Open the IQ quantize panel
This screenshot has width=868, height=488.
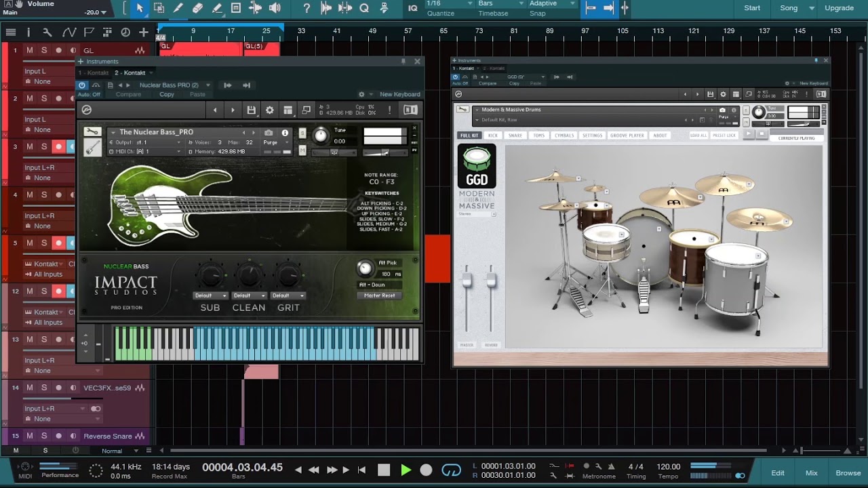(413, 8)
